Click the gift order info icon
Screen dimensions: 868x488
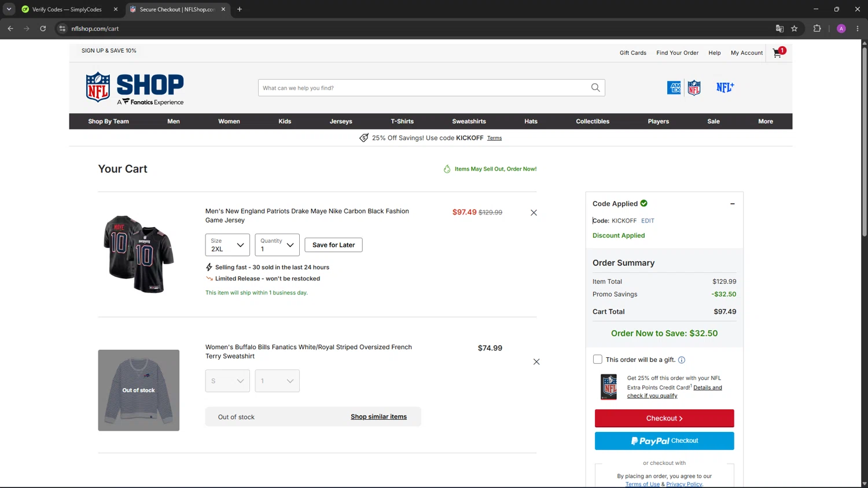coord(682,360)
